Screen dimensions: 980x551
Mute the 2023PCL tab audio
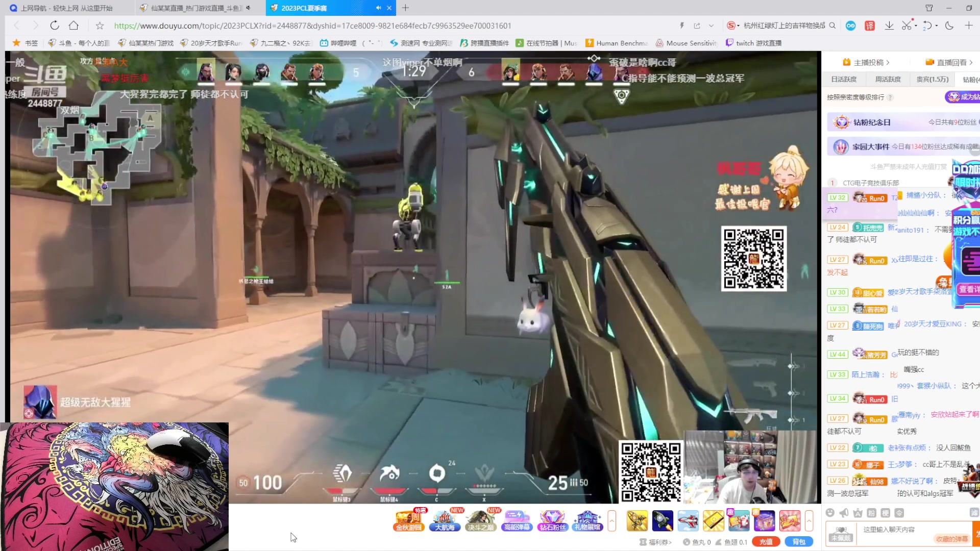tap(378, 8)
